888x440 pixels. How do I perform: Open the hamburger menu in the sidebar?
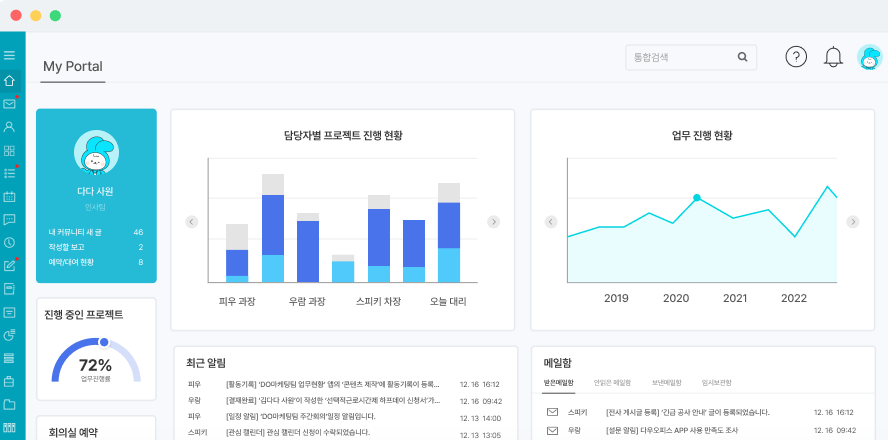(9, 55)
